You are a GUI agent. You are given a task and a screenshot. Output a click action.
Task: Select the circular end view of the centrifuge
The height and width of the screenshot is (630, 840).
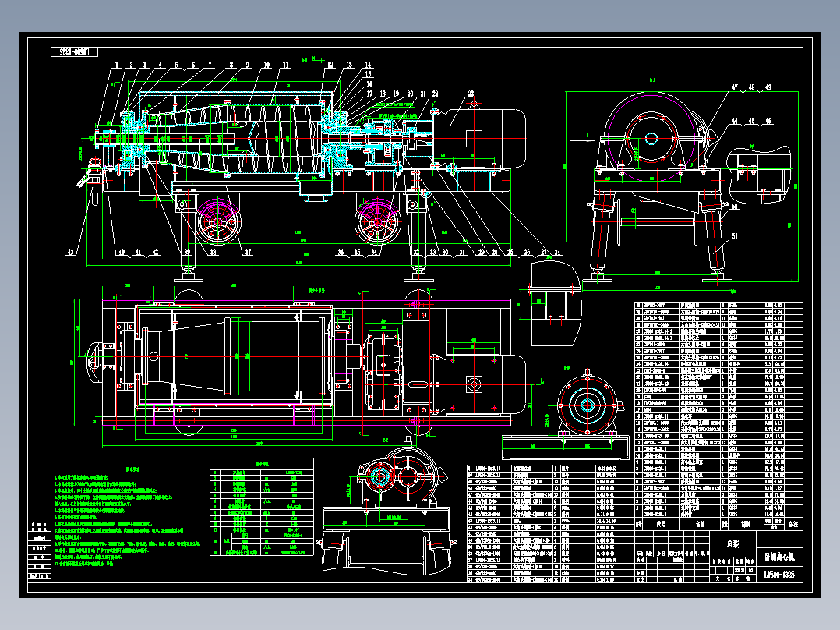pos(651,137)
